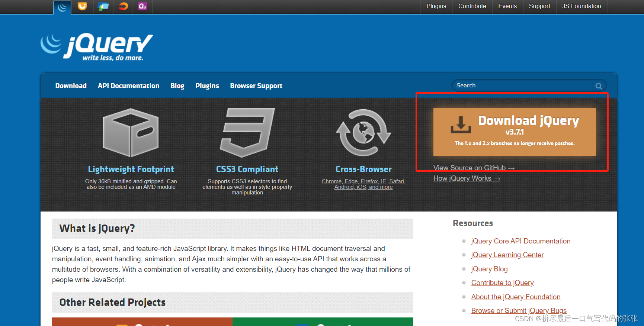
Task: Open JS Foundation in the top bar
Action: tap(581, 6)
